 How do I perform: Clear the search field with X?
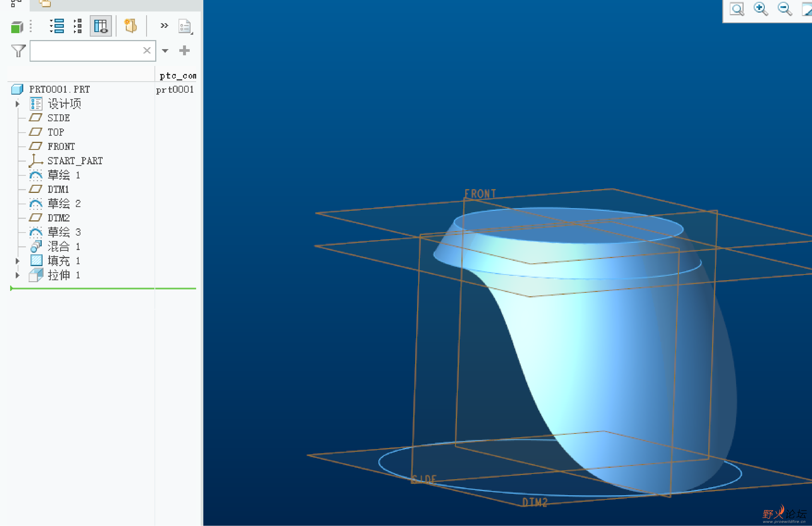(147, 50)
